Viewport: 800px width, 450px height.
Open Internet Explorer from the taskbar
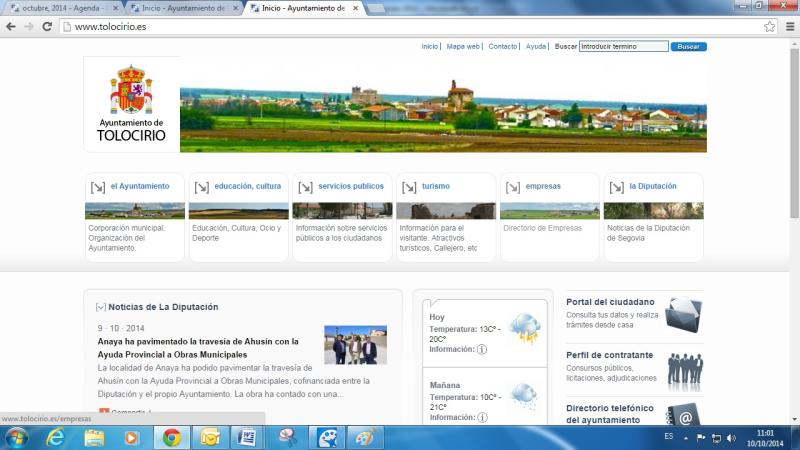click(56, 437)
